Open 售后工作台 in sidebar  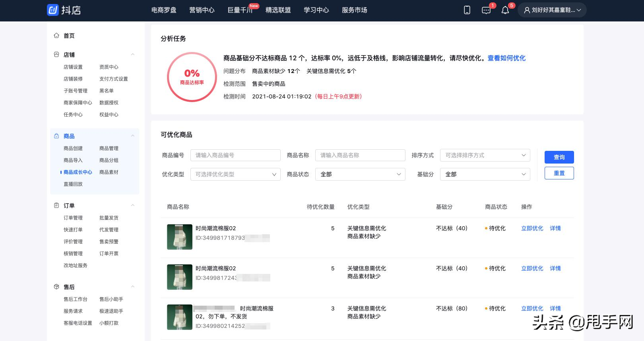point(76,299)
